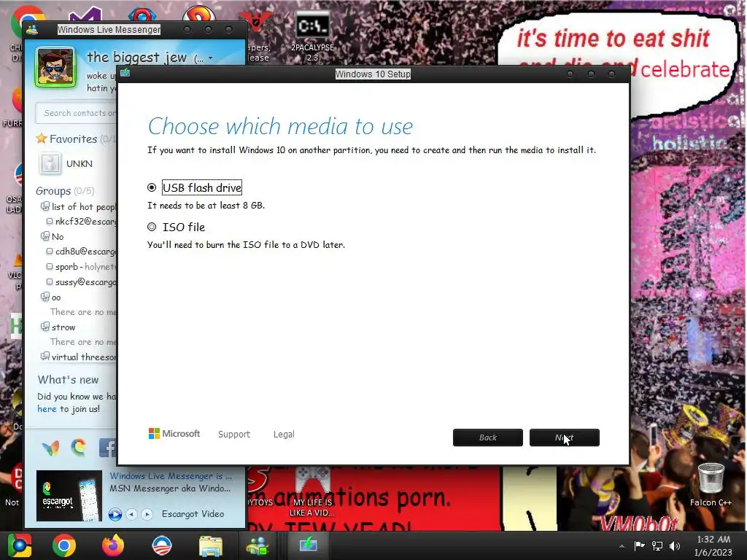747x560 pixels.
Task: Open the Obama-logo taskbar app
Action: coord(162,545)
